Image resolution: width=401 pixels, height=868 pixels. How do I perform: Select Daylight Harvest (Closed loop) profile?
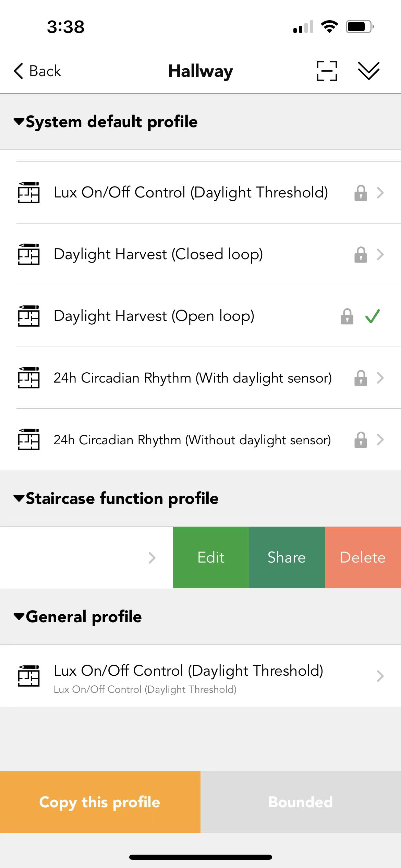(200, 254)
